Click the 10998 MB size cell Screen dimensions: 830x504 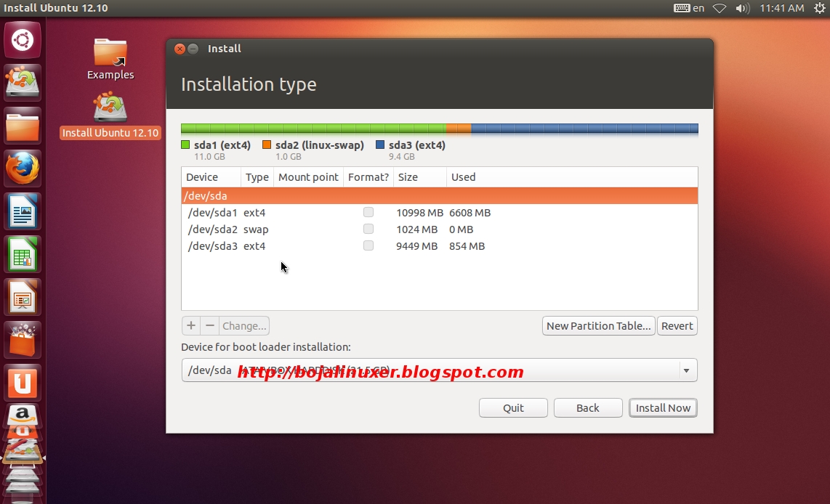pos(419,213)
